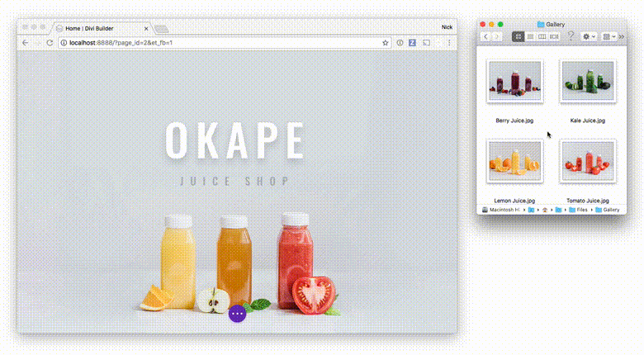Open the cast icon in the browser toolbar

pos(427,43)
